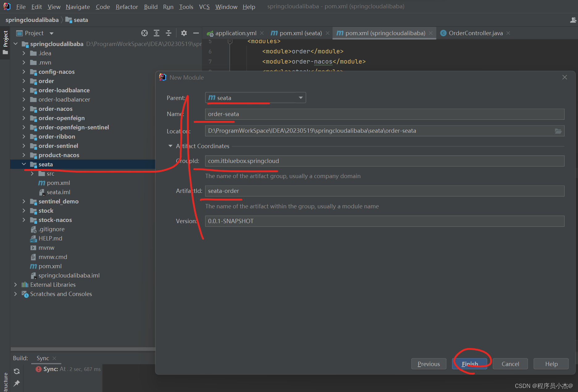Image resolution: width=578 pixels, height=392 pixels.
Task: Click the Finish button
Action: tap(470, 364)
